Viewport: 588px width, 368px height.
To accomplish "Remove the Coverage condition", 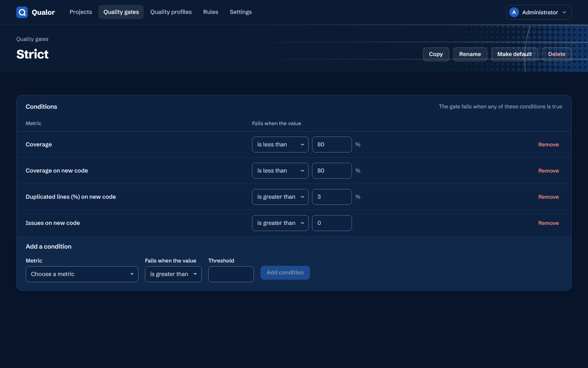I will tap(548, 144).
